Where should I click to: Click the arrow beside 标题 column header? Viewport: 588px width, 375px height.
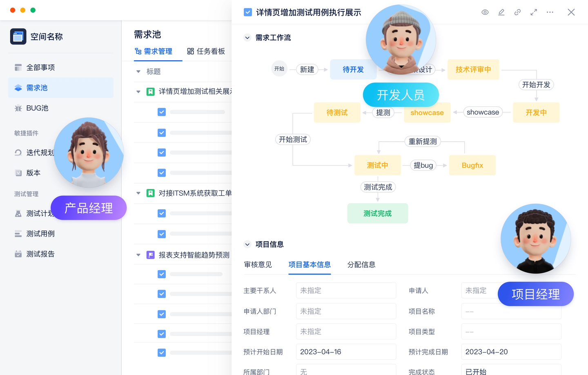pyautogui.click(x=138, y=71)
